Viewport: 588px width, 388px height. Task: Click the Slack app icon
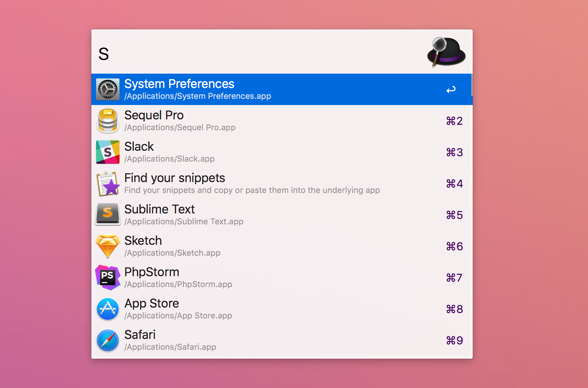[x=108, y=152]
